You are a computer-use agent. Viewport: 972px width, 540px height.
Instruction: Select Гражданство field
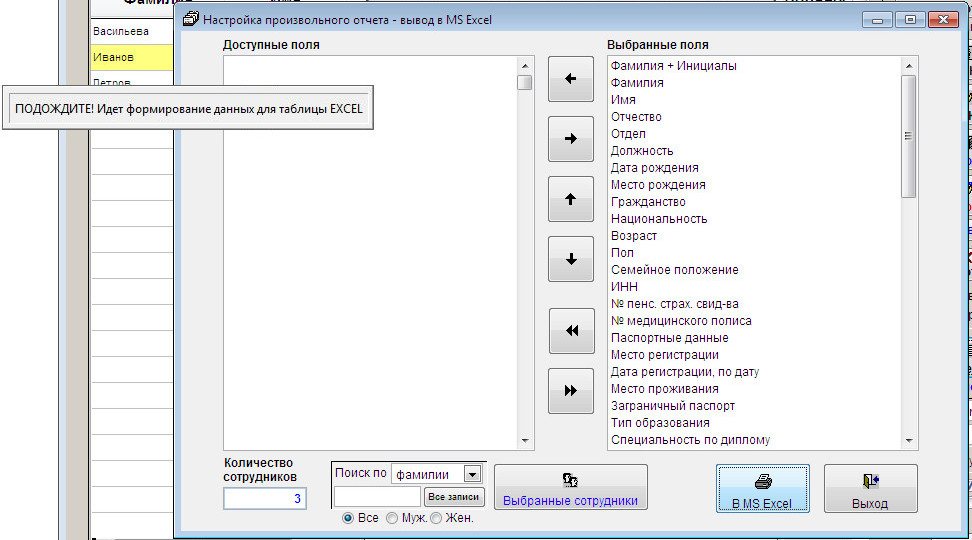(648, 201)
